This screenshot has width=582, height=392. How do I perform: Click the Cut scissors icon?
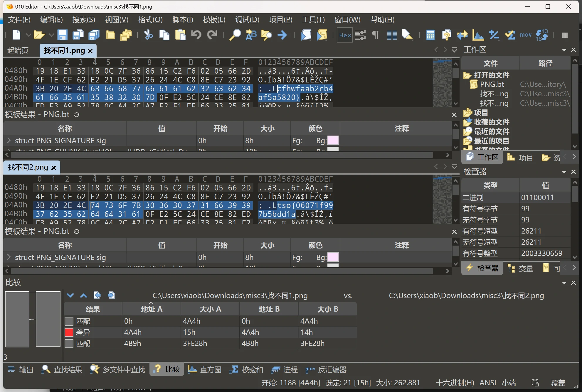point(148,35)
